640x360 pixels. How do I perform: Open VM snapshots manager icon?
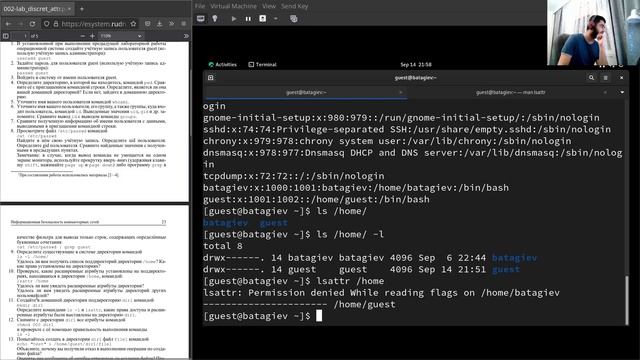coord(293,19)
